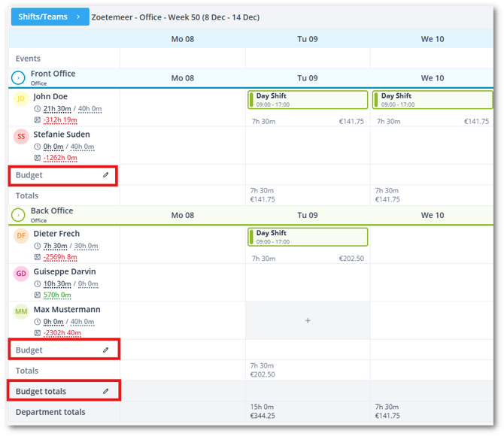Click Stefanie Suden's SS avatar

[x=21, y=137]
